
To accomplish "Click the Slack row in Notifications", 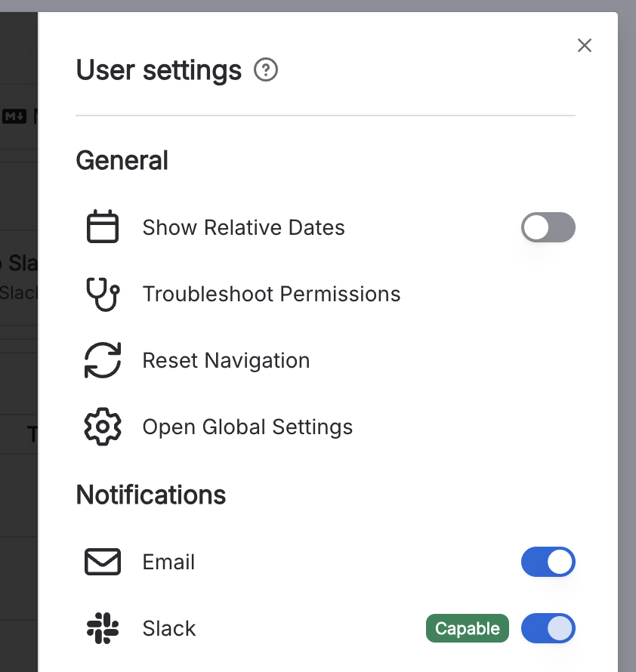I will point(168,628).
